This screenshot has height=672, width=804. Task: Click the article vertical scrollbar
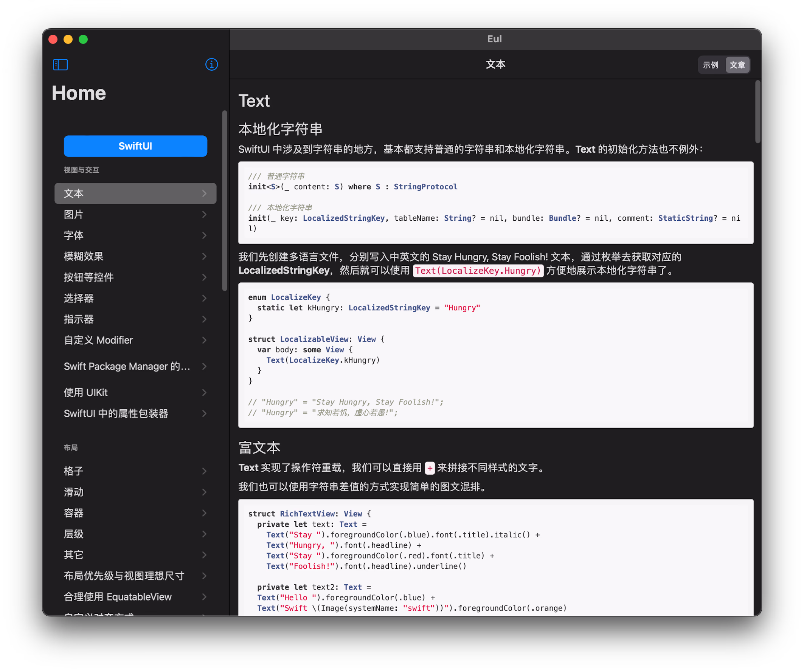[x=758, y=112]
